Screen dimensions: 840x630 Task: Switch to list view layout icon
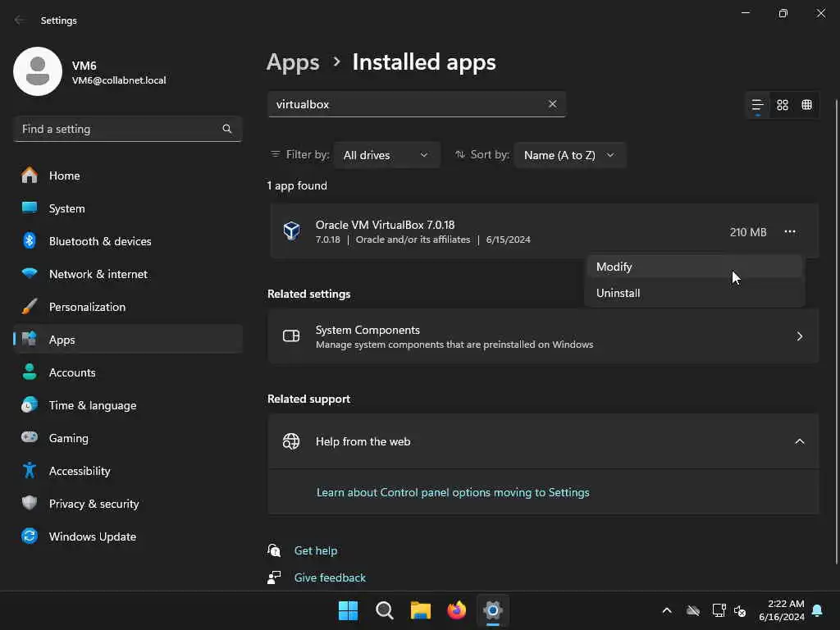(757, 105)
